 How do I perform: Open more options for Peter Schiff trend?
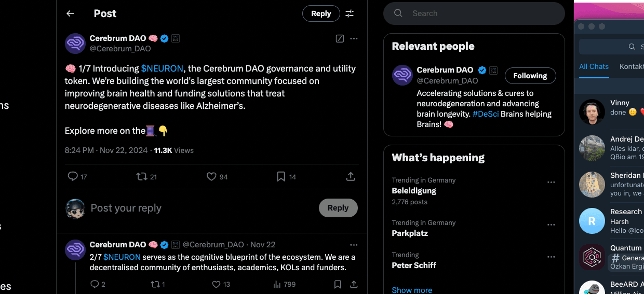point(551,257)
